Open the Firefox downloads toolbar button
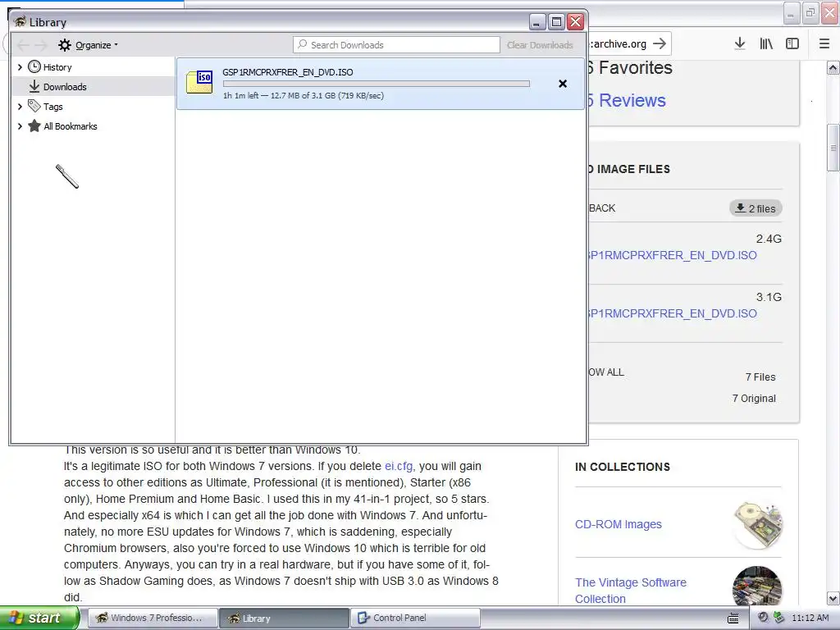840x630 pixels. coord(740,43)
